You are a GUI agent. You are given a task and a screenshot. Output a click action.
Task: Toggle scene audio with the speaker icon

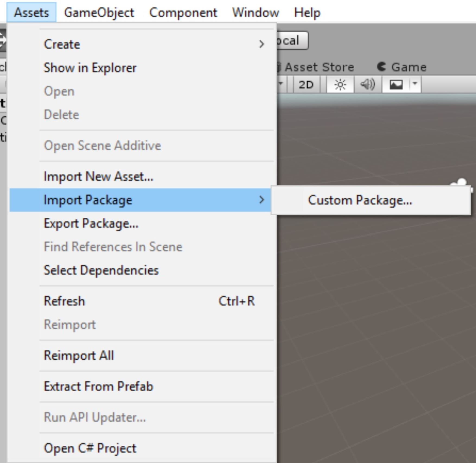(x=368, y=85)
